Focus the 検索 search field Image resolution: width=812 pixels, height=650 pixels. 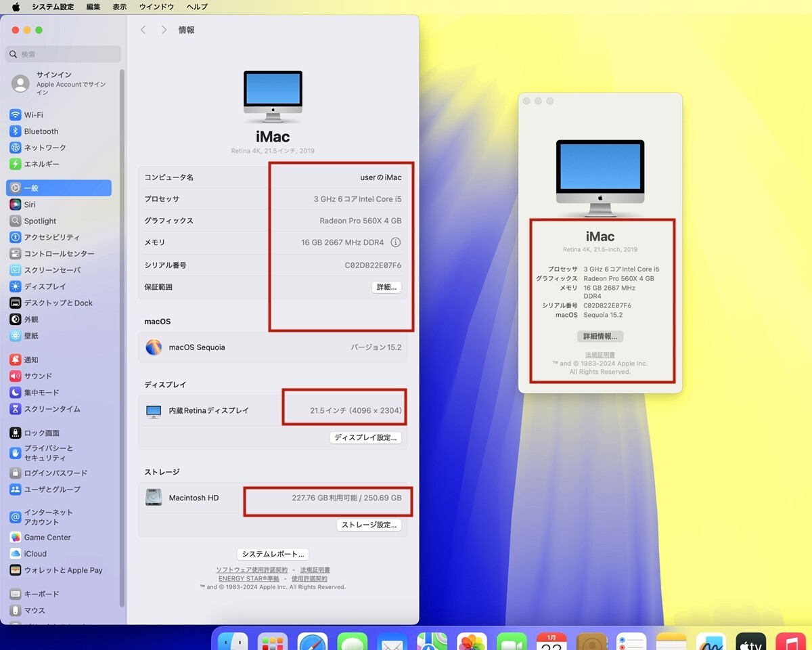coord(64,54)
